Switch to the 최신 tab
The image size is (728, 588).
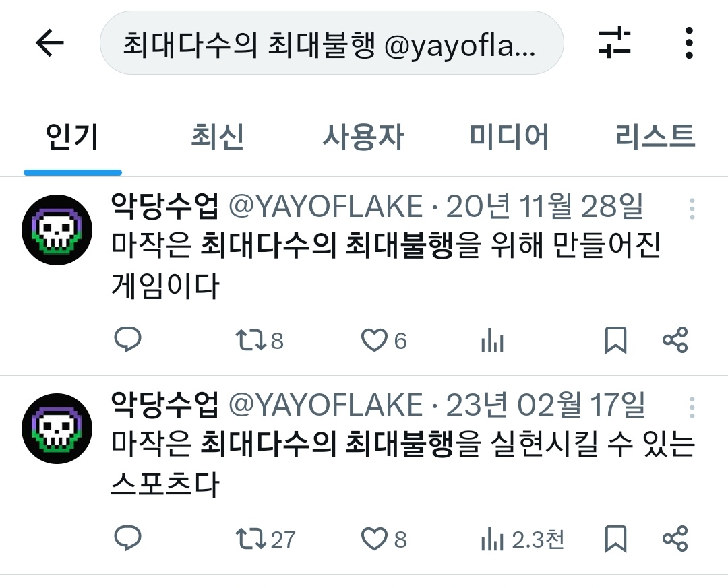pyautogui.click(x=217, y=137)
